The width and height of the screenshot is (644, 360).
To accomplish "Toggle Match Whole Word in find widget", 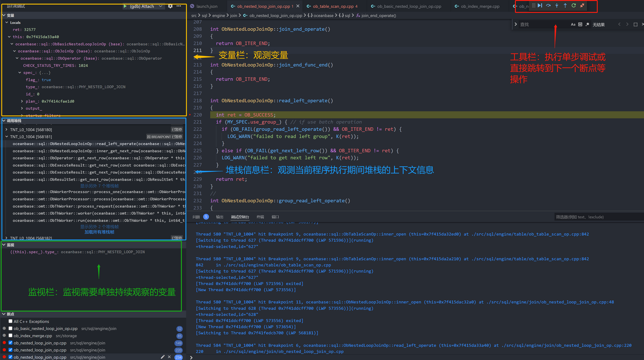I will pos(580,24).
